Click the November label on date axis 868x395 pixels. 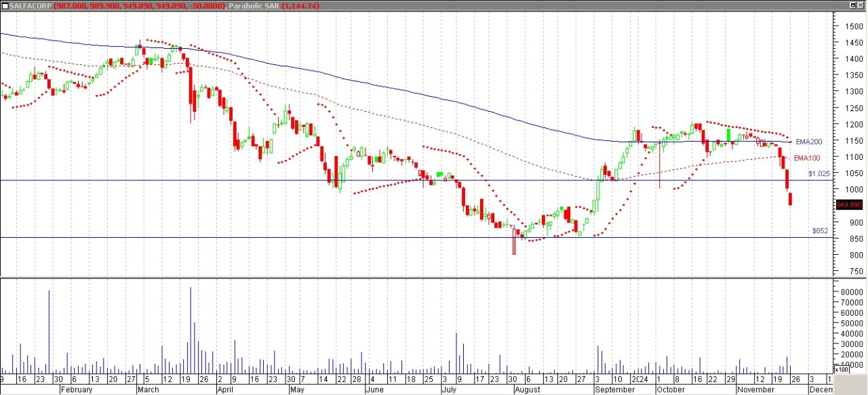pyautogui.click(x=756, y=390)
